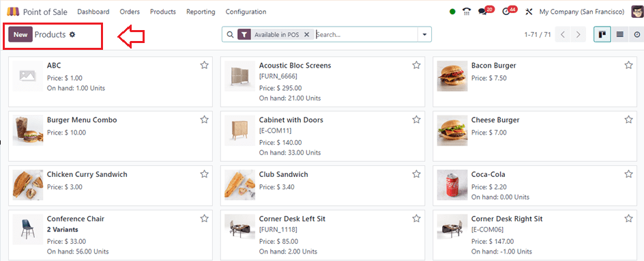Open the Products gear settings icon
The width and height of the screenshot is (644, 261).
tap(72, 35)
